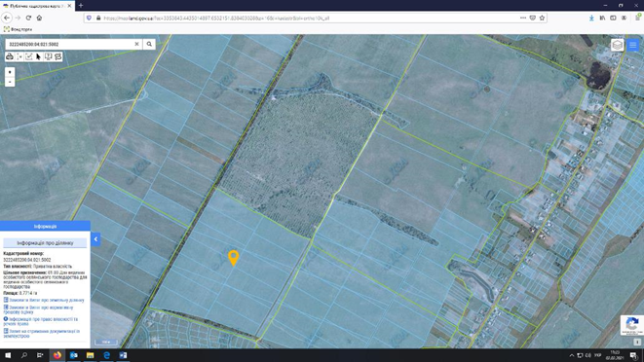
Task: Open the Firefox library icon
Action: coord(602,18)
